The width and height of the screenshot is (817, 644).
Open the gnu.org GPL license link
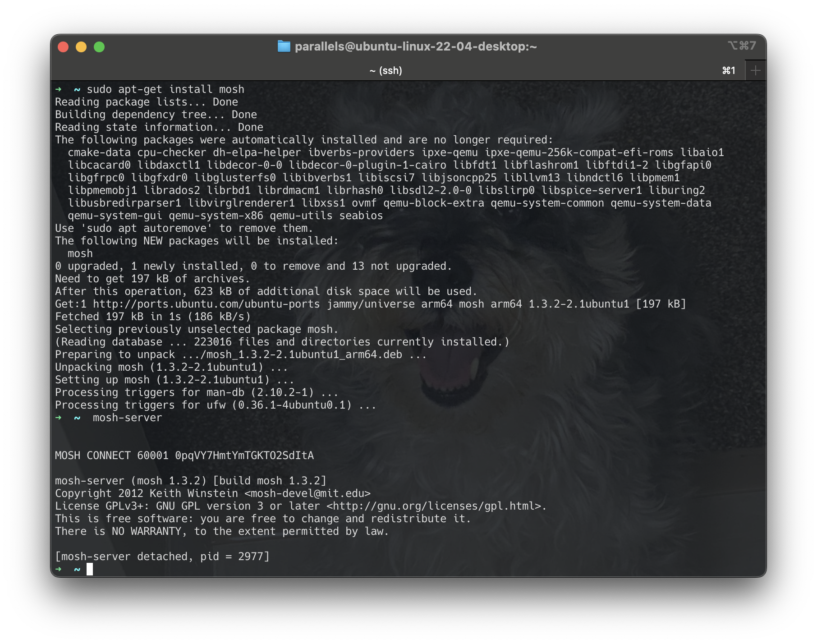click(x=433, y=506)
